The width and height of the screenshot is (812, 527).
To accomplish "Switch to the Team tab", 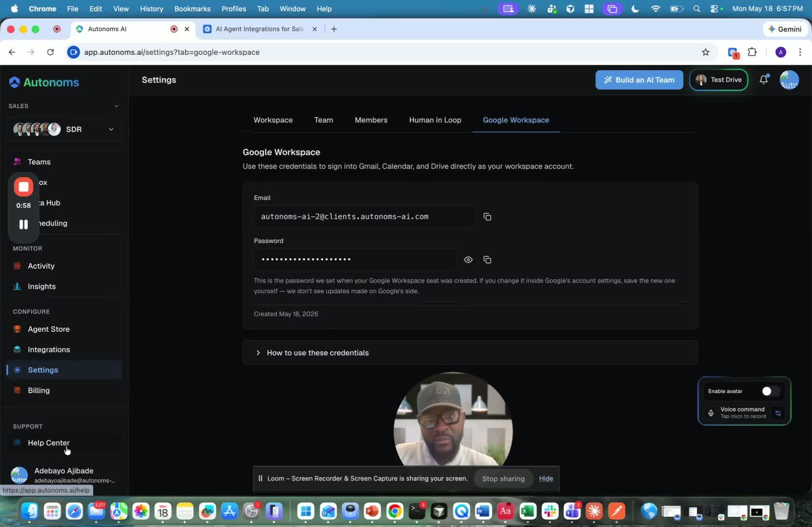I will tap(323, 120).
